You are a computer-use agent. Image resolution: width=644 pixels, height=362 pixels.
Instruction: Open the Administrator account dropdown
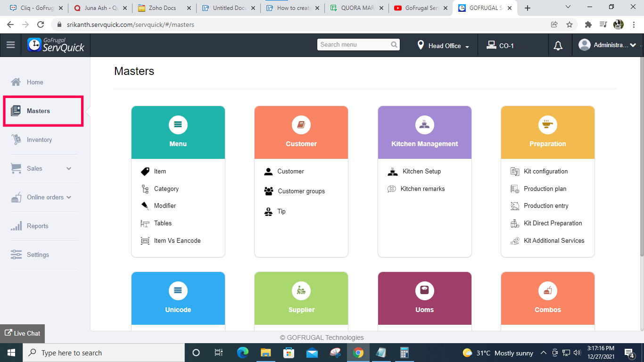point(608,45)
